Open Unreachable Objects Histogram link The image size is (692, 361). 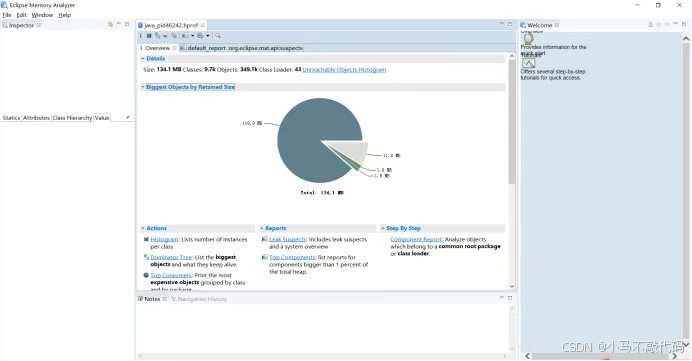[344, 70]
